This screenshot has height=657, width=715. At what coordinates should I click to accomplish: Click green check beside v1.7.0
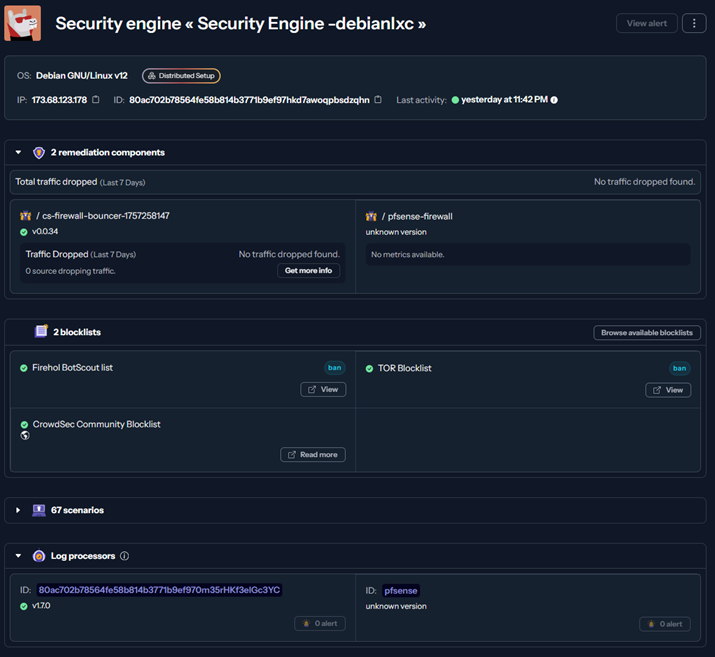(x=24, y=606)
